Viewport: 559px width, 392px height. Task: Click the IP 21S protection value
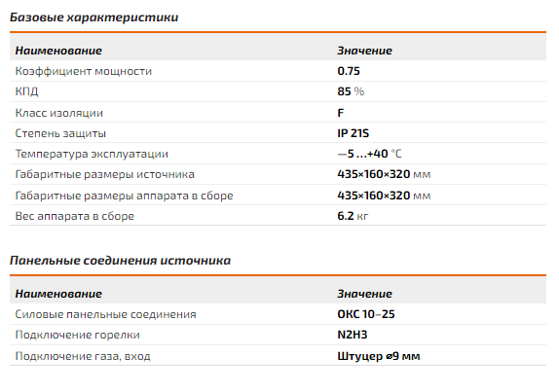pyautogui.click(x=353, y=133)
